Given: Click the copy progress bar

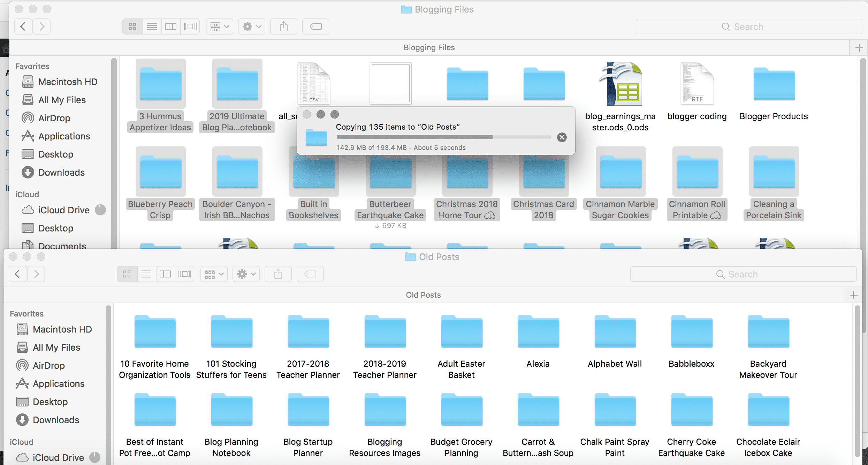Looking at the screenshot, I should coord(443,137).
